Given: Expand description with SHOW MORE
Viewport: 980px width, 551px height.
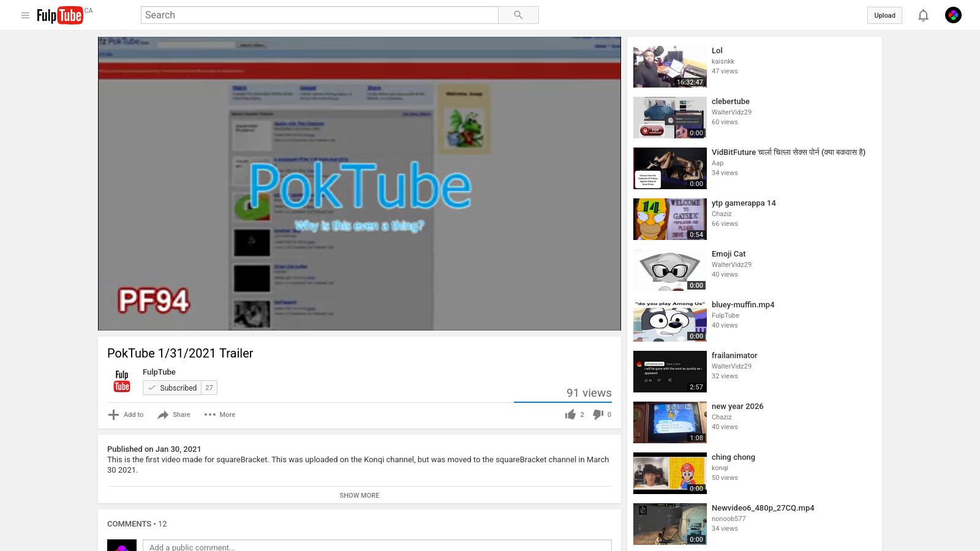Looking at the screenshot, I should pos(360,495).
